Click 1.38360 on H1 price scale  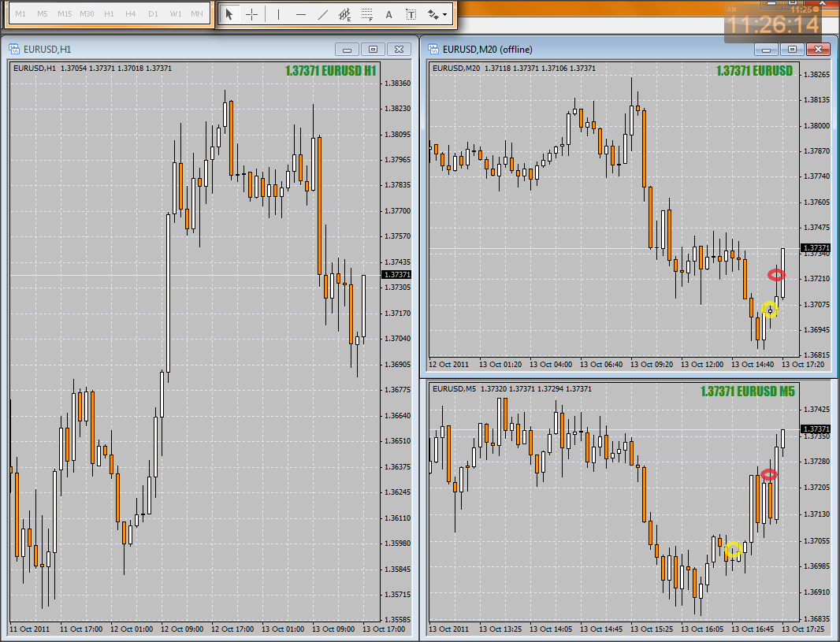pos(397,83)
